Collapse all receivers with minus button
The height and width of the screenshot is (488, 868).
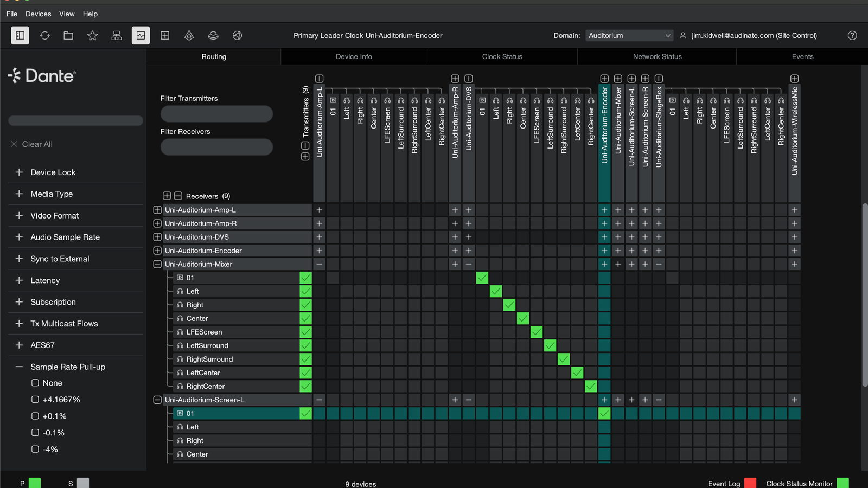pyautogui.click(x=178, y=196)
